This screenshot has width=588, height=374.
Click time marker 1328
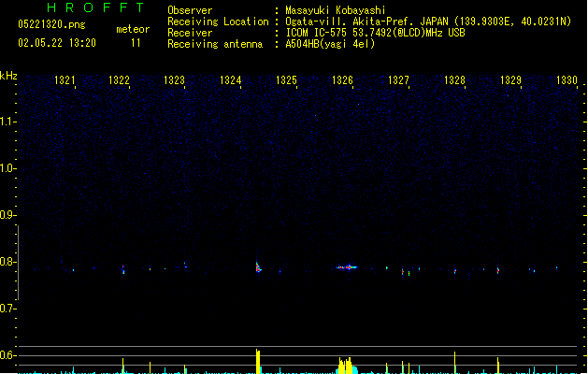pyautogui.click(x=454, y=80)
